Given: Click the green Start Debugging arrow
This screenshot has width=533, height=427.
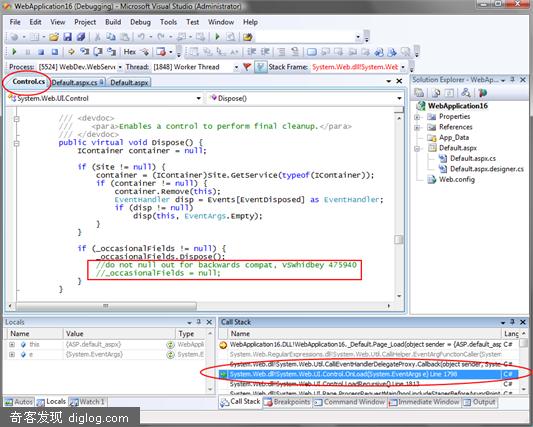Looking at the screenshot, I should [217, 37].
